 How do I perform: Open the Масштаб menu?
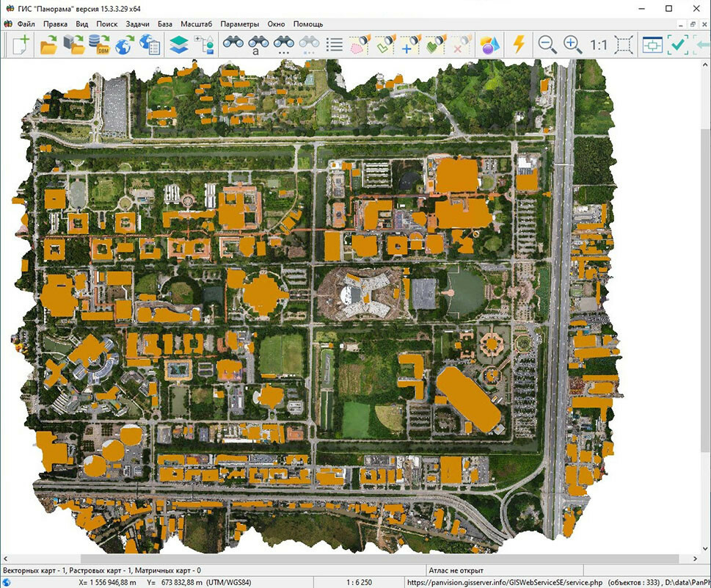196,24
